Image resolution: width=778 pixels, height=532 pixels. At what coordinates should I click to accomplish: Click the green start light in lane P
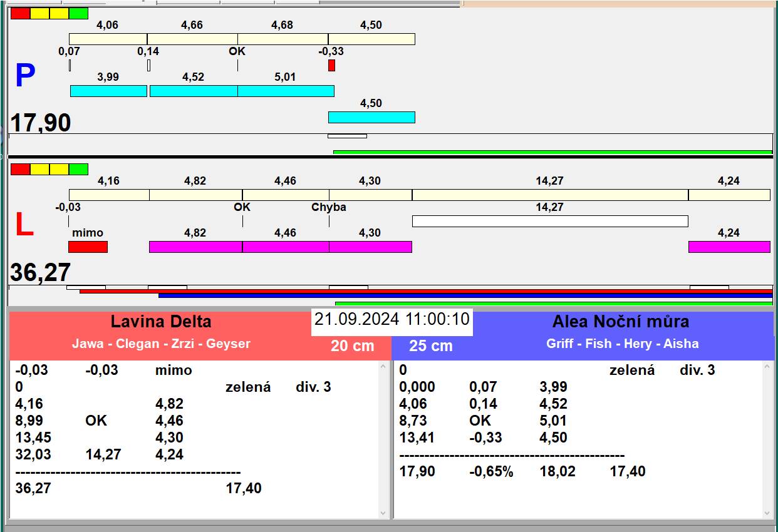pyautogui.click(x=78, y=14)
